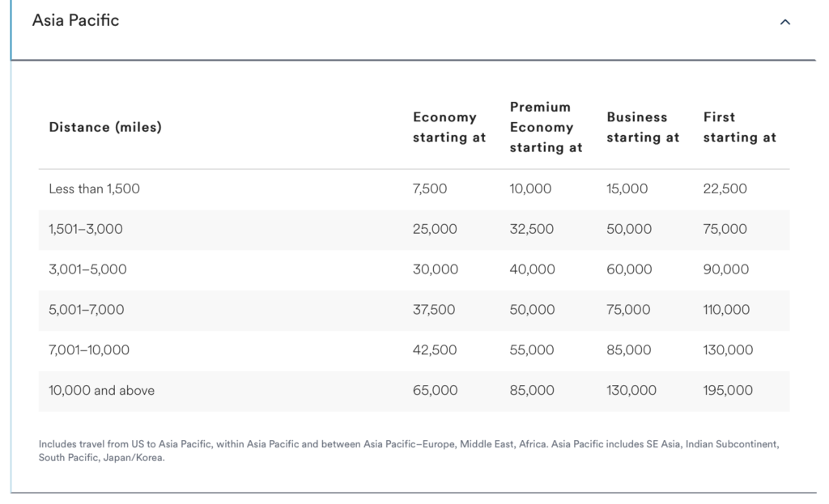Click the 195,000 First class value
This screenshot has width=829, height=504.
(728, 391)
